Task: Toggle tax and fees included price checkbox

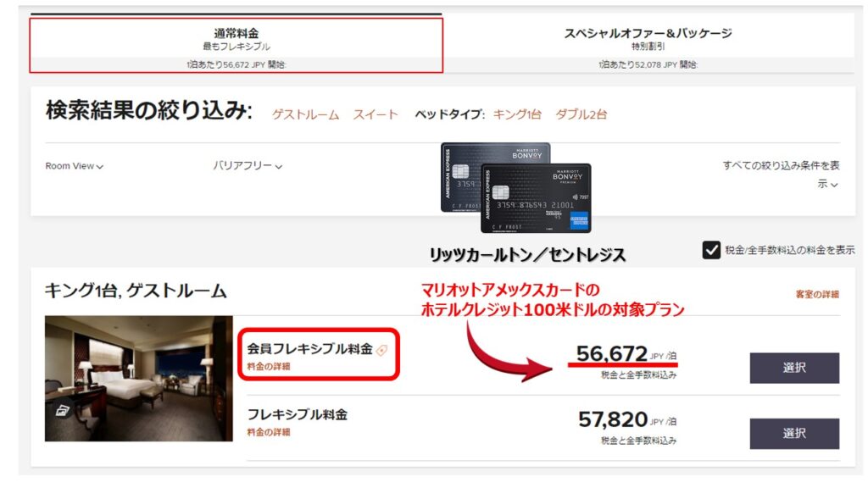Action: click(711, 250)
